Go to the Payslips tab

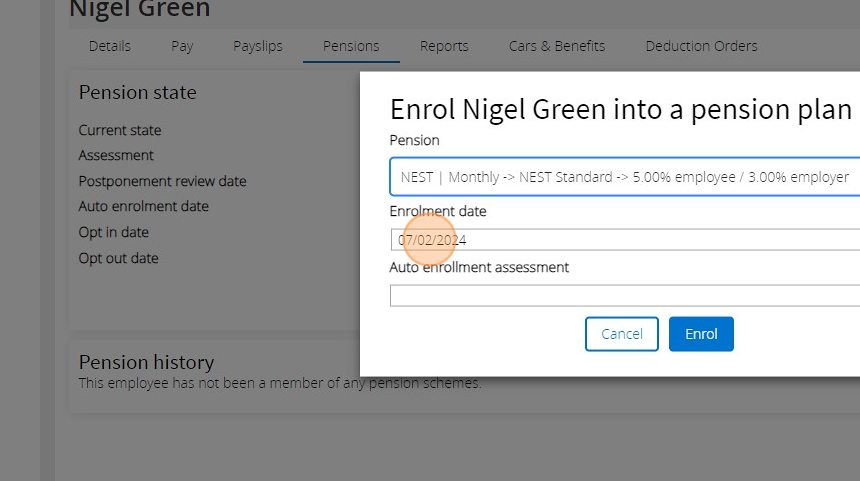(x=258, y=46)
